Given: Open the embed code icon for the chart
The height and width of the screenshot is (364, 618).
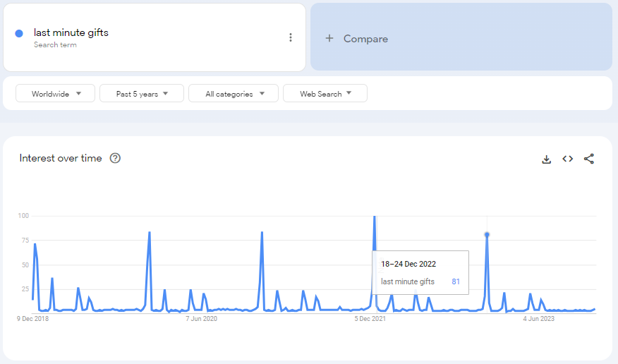Looking at the screenshot, I should click(567, 159).
